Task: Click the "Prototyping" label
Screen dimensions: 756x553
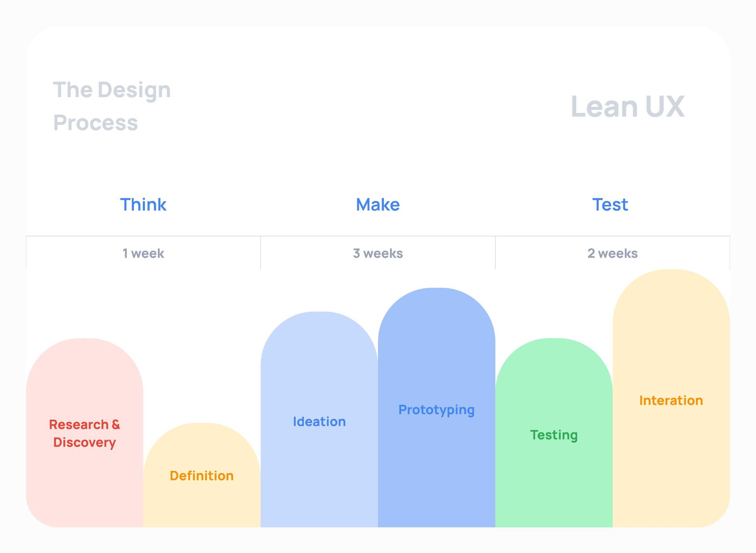Action: click(436, 410)
